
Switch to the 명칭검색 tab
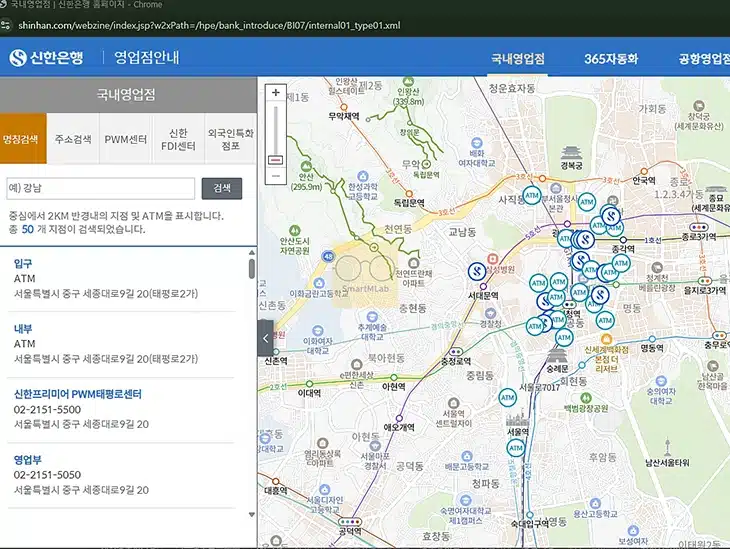23,139
